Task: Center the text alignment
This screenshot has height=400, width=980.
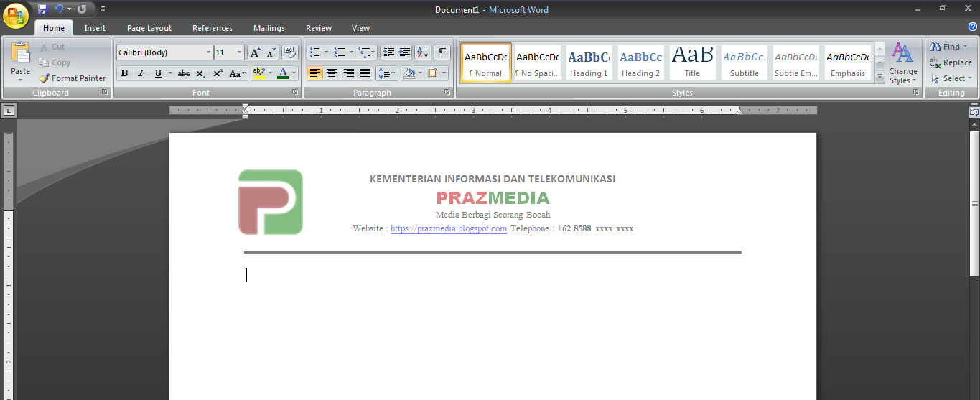Action: coord(332,73)
